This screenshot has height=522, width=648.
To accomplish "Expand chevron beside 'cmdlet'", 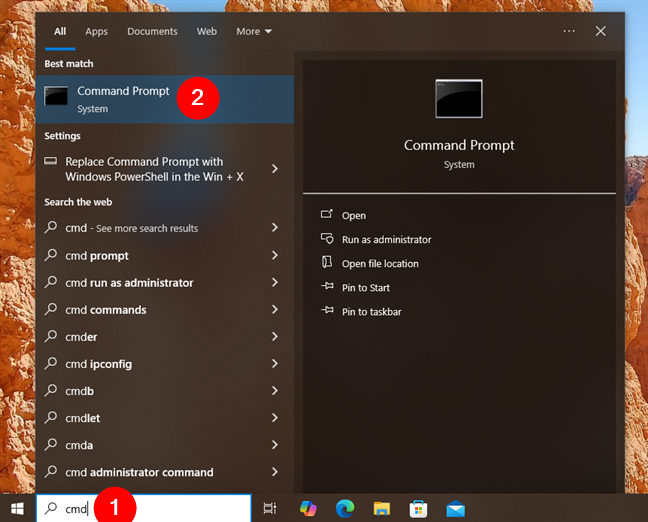I will (275, 417).
